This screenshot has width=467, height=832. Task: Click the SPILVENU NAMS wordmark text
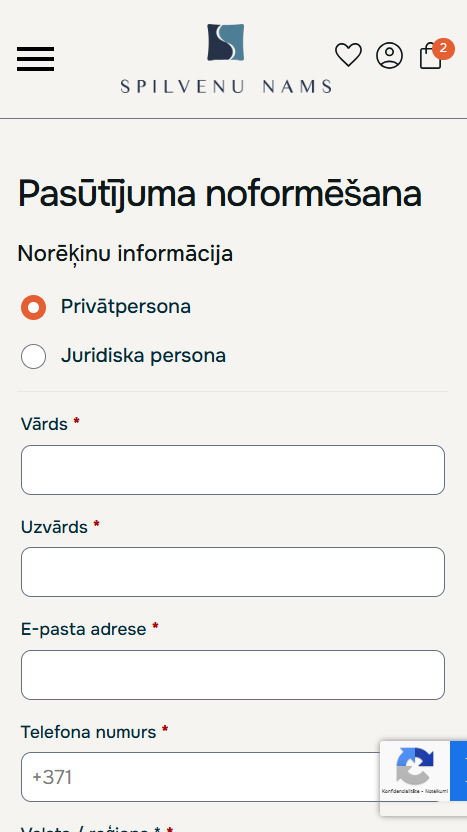tap(226, 86)
